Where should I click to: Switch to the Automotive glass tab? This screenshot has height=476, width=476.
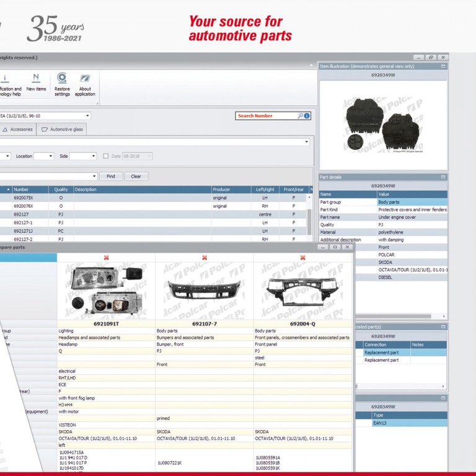pyautogui.click(x=62, y=130)
